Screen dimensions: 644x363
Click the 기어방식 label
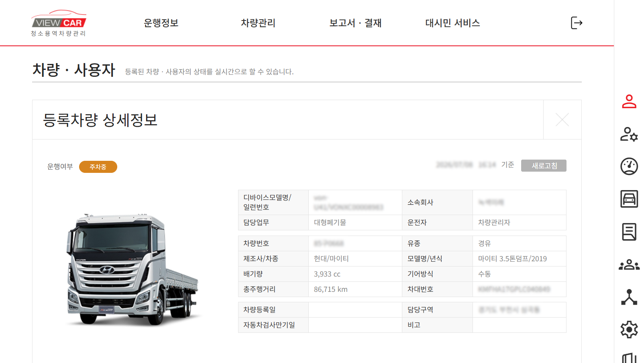click(420, 274)
